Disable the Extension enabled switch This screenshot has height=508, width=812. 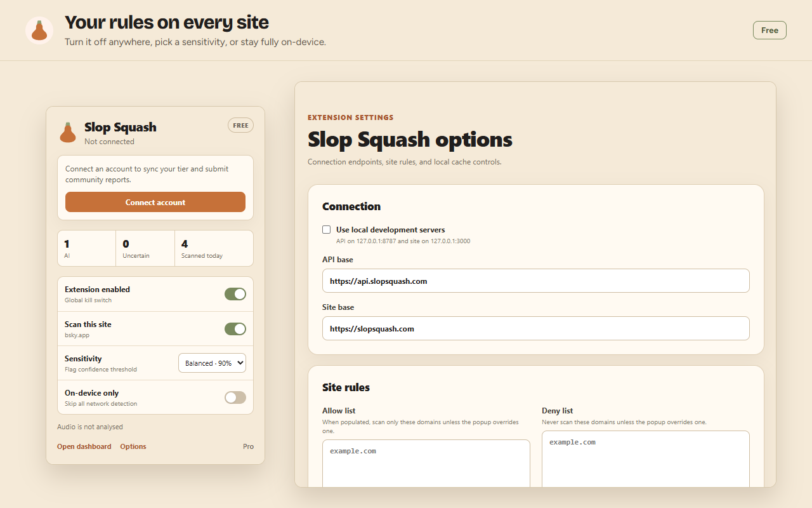[235, 294]
